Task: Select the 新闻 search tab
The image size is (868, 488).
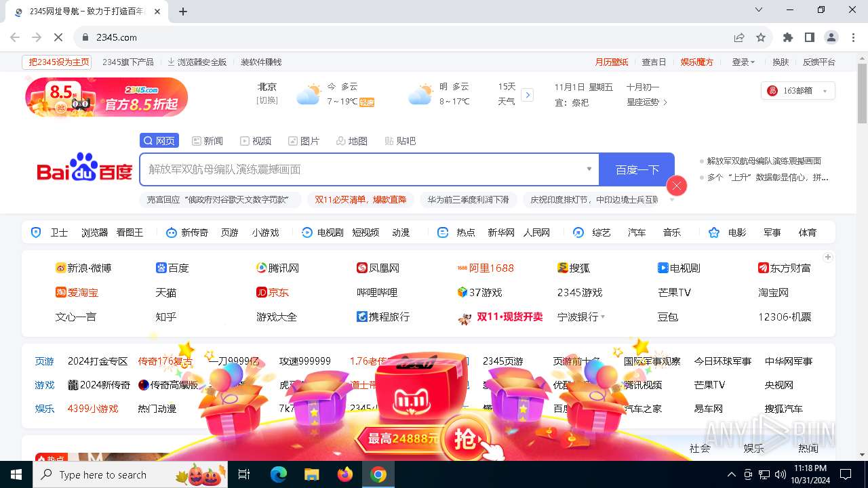Action: click(208, 140)
